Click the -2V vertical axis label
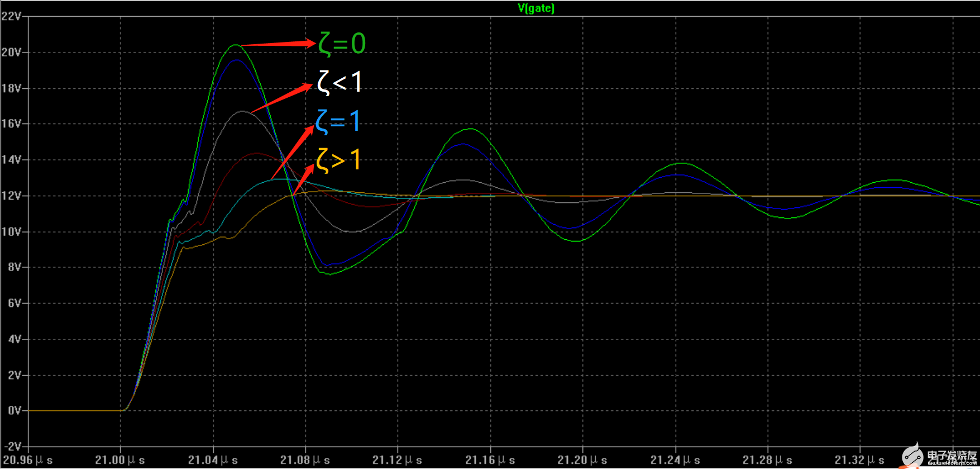 pyautogui.click(x=12, y=447)
